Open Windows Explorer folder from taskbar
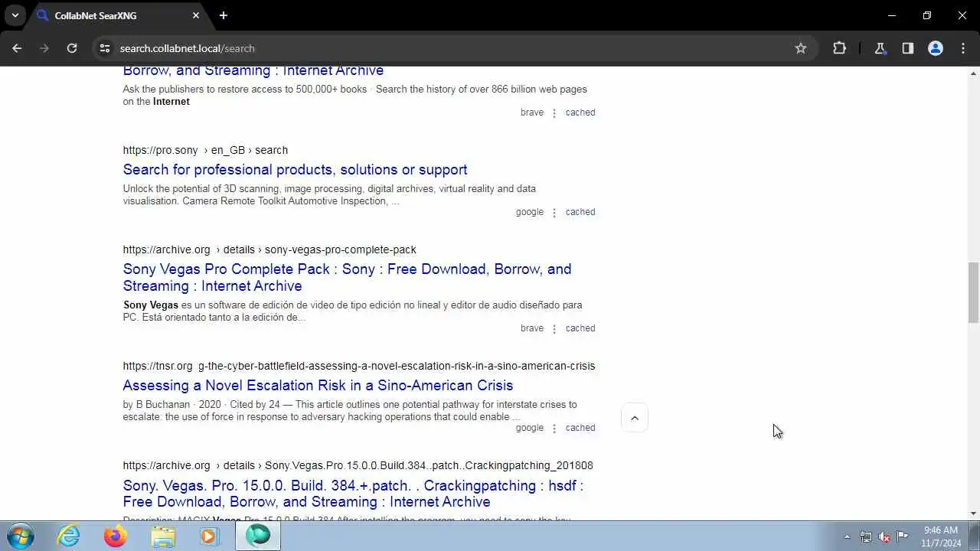 pos(162,536)
